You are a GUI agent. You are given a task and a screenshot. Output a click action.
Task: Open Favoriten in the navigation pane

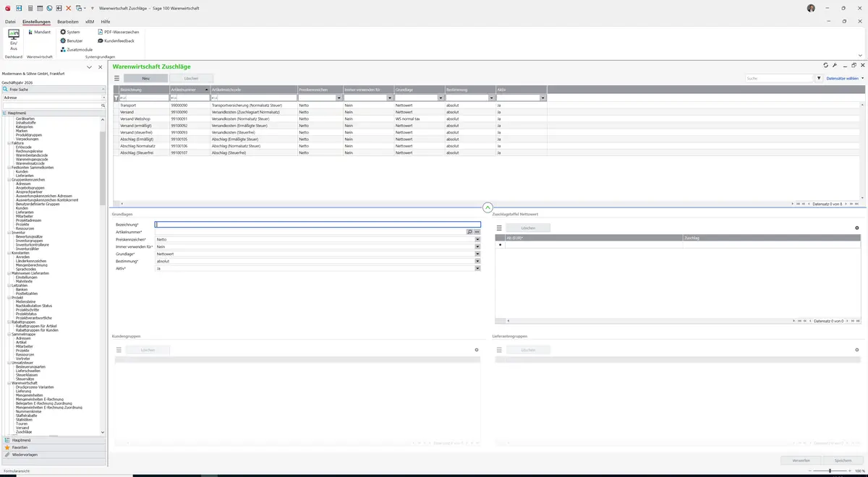pos(54,447)
